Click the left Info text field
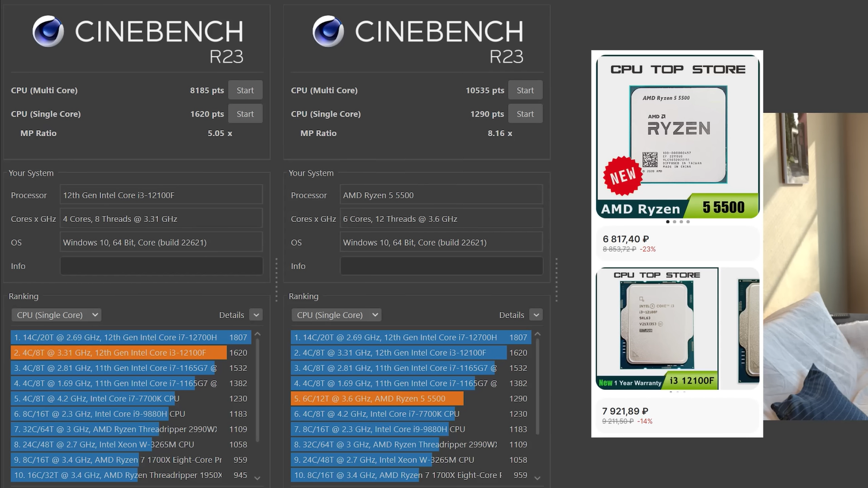The image size is (868, 488). click(x=161, y=266)
